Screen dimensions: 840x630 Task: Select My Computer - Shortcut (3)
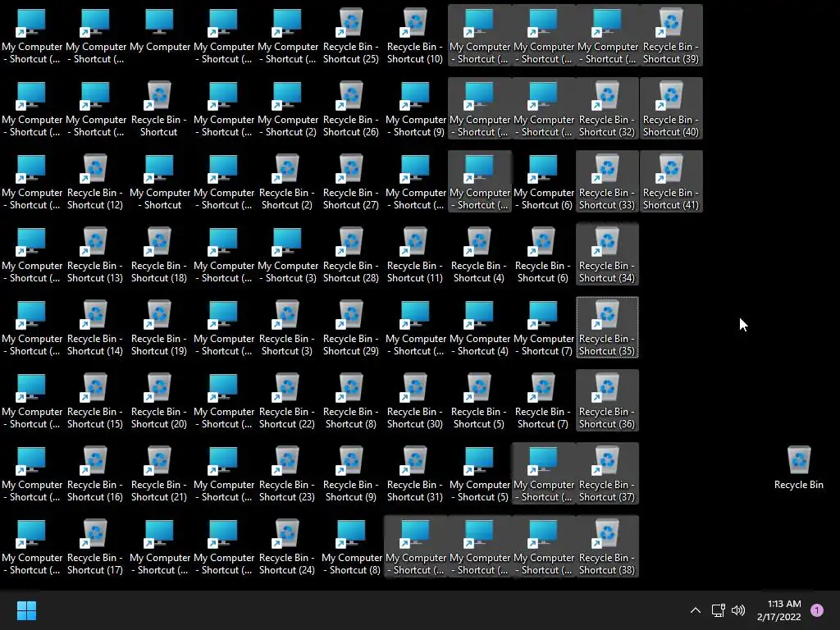287,255
